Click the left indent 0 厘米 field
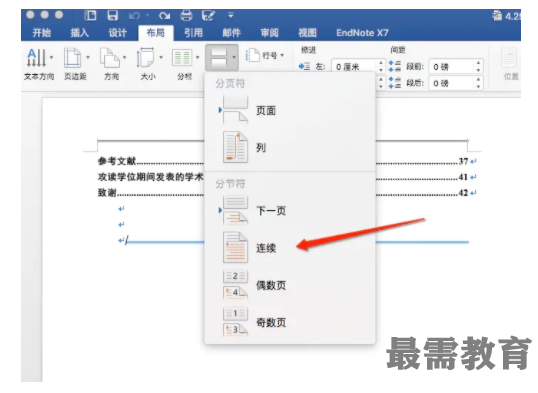Screen dimensions: 538x393 tap(354, 67)
